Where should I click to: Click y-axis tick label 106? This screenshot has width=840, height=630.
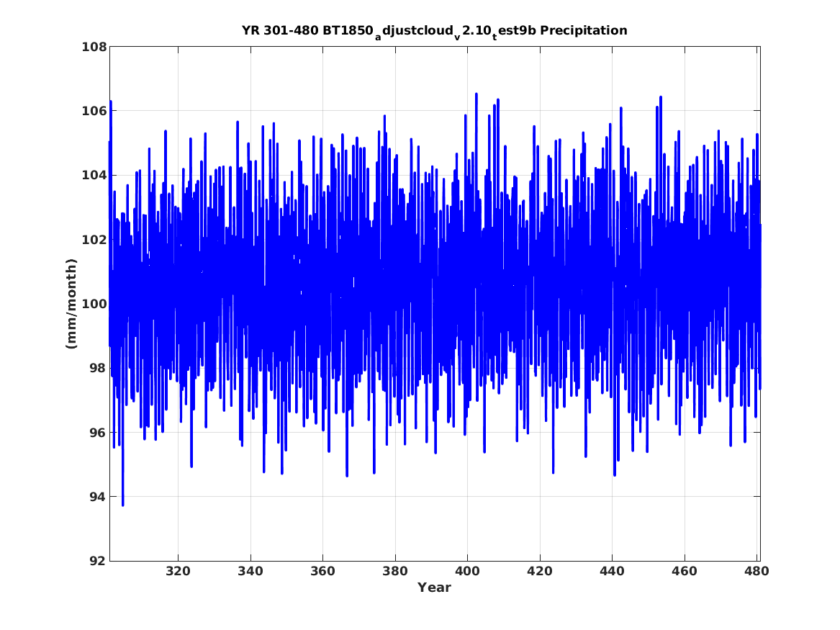tap(94, 111)
